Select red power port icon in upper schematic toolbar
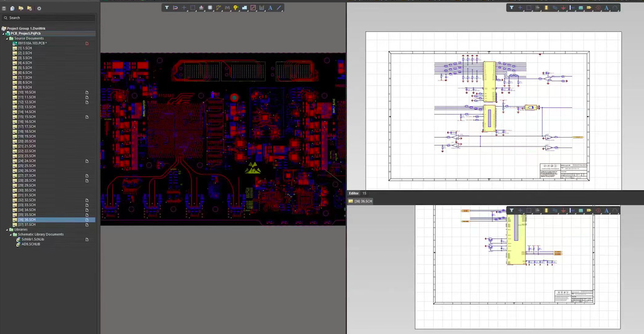Viewport: 644px width, 334px height. coord(563,8)
